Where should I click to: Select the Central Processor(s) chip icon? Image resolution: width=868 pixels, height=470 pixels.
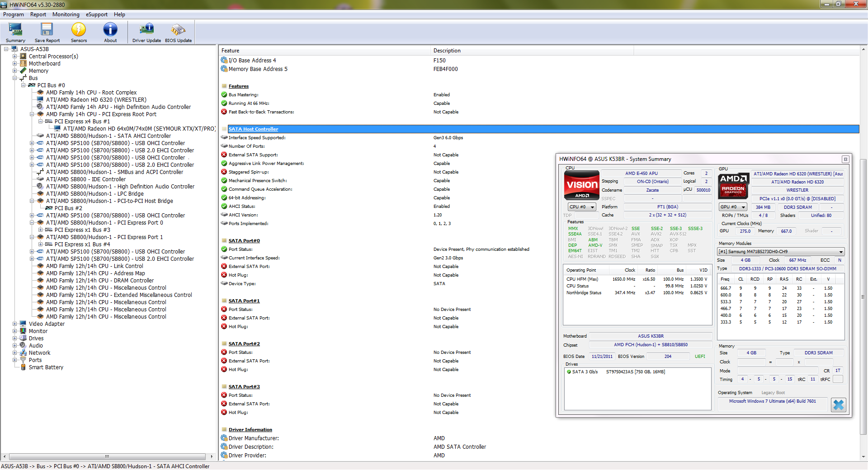point(23,56)
